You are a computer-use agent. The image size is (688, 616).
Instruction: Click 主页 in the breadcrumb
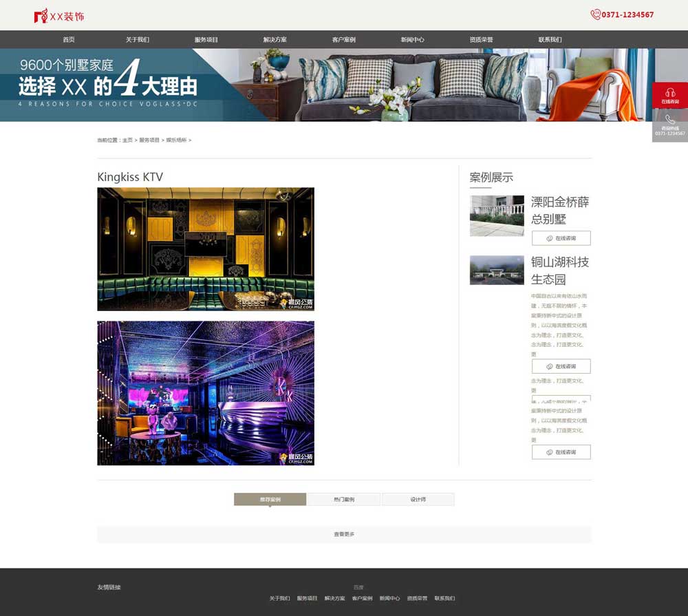tap(127, 140)
